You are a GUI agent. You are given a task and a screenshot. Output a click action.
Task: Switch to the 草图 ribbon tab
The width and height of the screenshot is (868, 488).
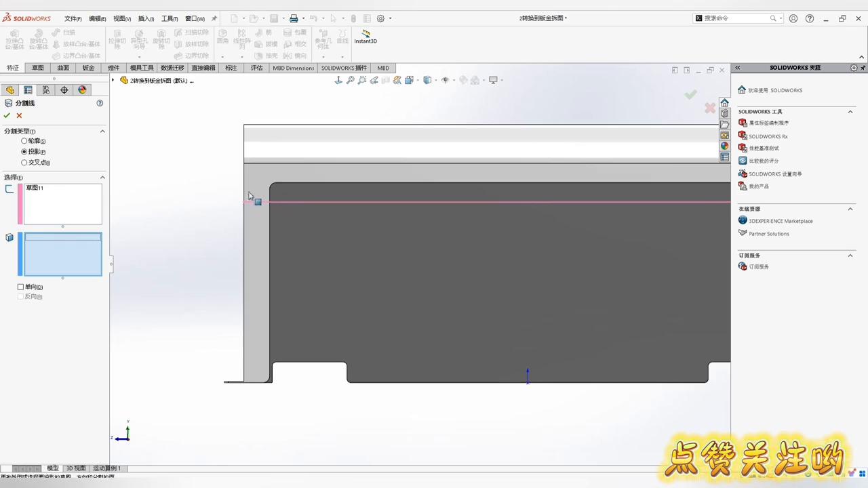coord(37,68)
